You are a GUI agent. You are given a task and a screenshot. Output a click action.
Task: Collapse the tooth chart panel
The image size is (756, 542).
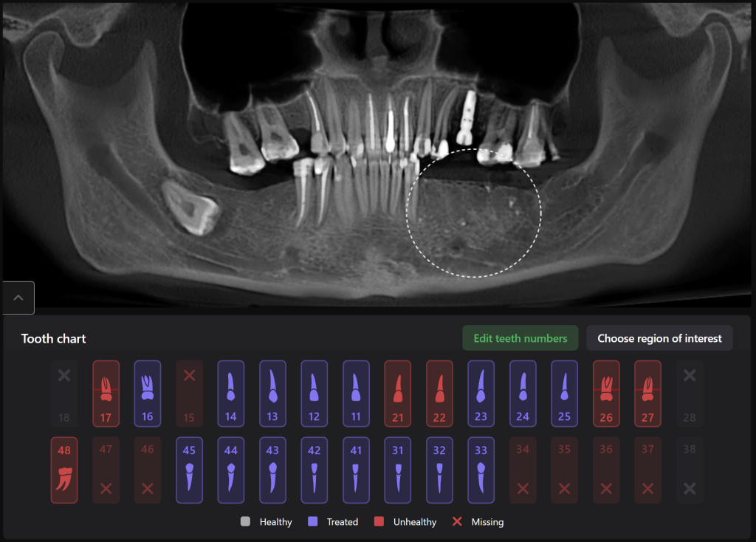pyautogui.click(x=18, y=298)
